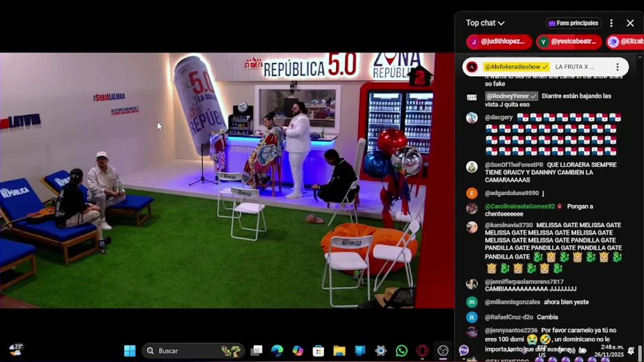The image size is (644, 362).
Task: Click RafaelCruz-d2o's blue R avatar
Action: click(x=471, y=317)
